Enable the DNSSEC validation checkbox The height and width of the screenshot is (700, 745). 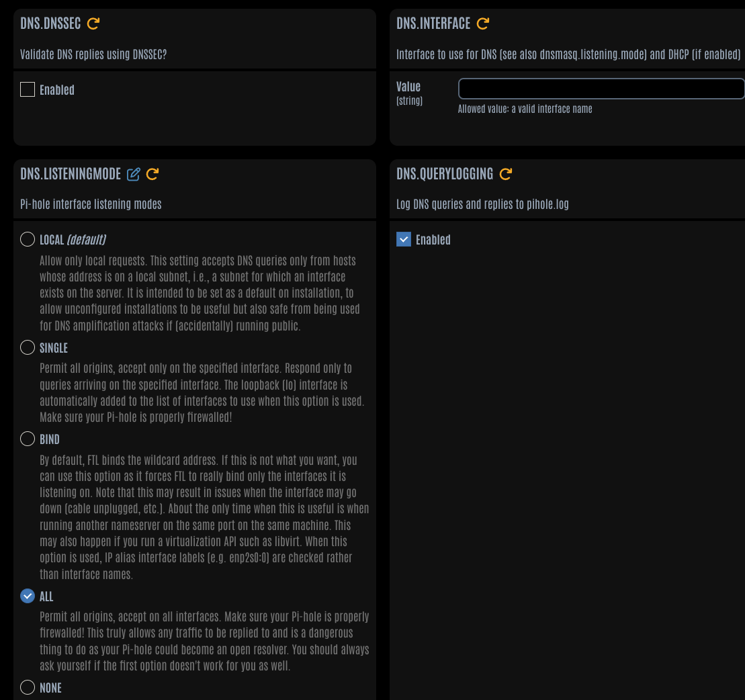(28, 89)
